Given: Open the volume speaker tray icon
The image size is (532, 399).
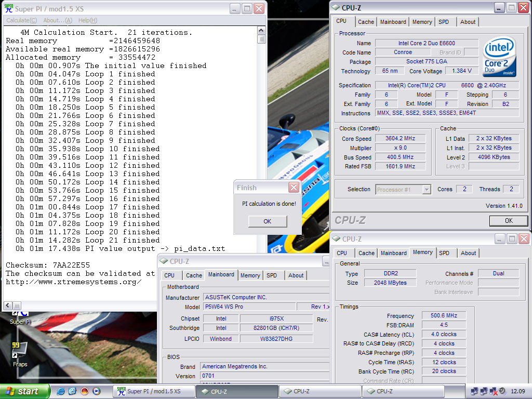Looking at the screenshot, I should pos(502,391).
